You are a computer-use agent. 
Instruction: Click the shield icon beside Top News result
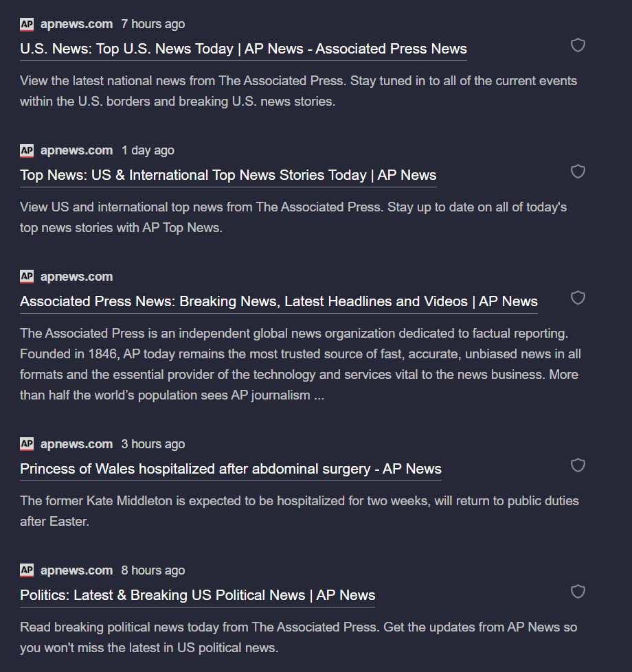pos(578,172)
